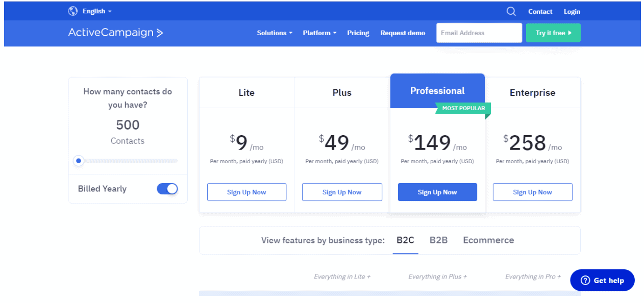Open the Pricing page

pyautogui.click(x=358, y=33)
